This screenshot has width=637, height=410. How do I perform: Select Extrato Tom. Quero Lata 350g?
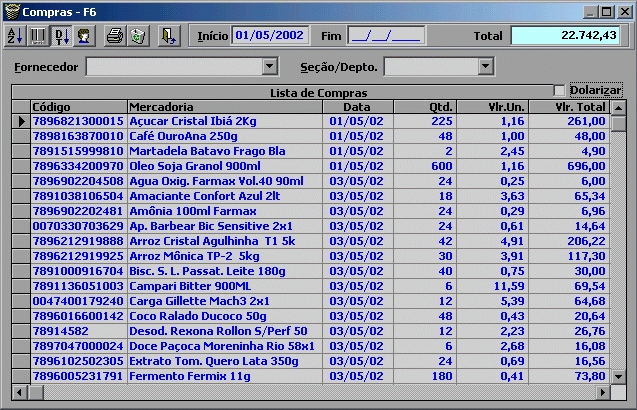[214, 362]
